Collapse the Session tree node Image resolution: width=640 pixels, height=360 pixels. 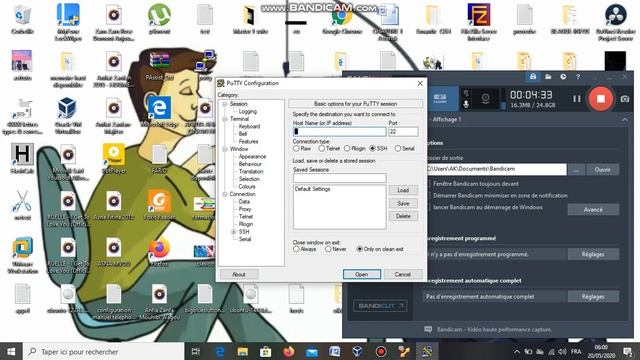[x=225, y=104]
